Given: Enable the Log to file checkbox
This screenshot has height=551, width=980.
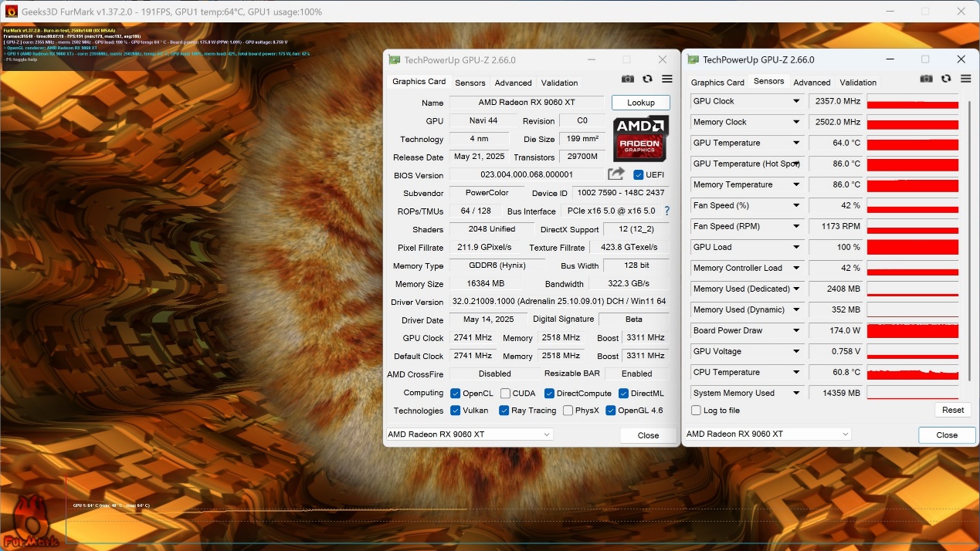Looking at the screenshot, I should pos(694,410).
